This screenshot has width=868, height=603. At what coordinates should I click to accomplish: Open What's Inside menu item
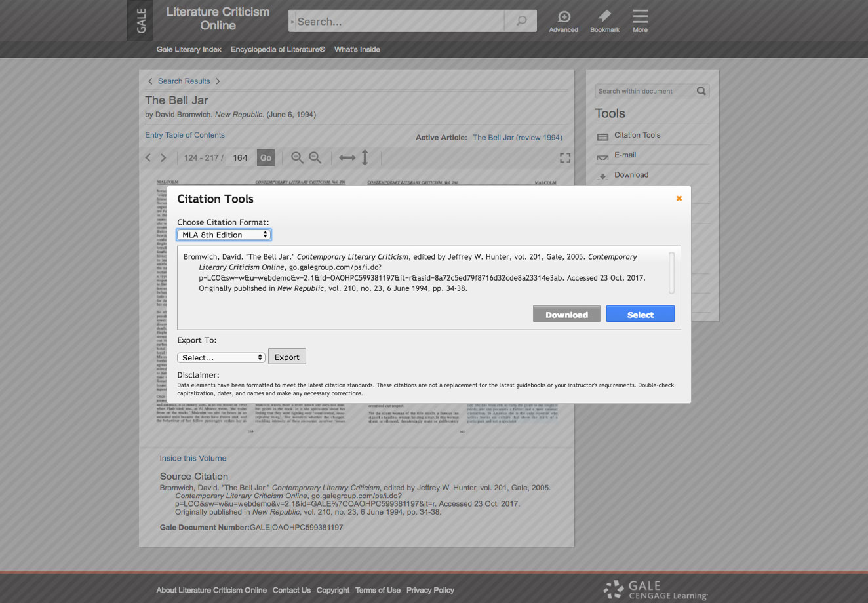tap(357, 49)
